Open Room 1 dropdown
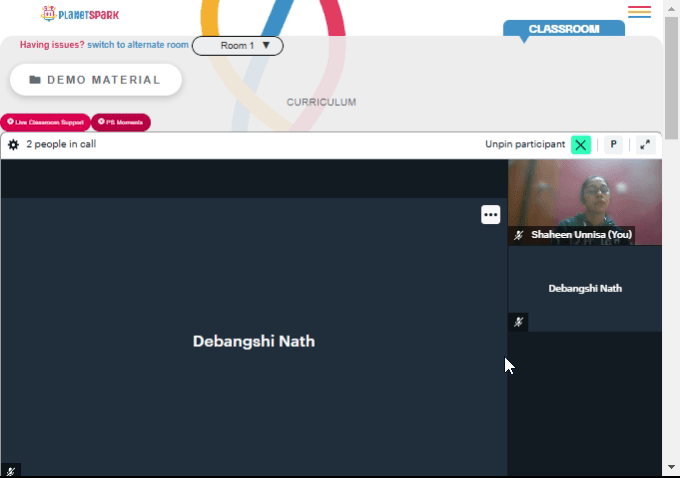This screenshot has height=478, width=680. pyautogui.click(x=238, y=46)
